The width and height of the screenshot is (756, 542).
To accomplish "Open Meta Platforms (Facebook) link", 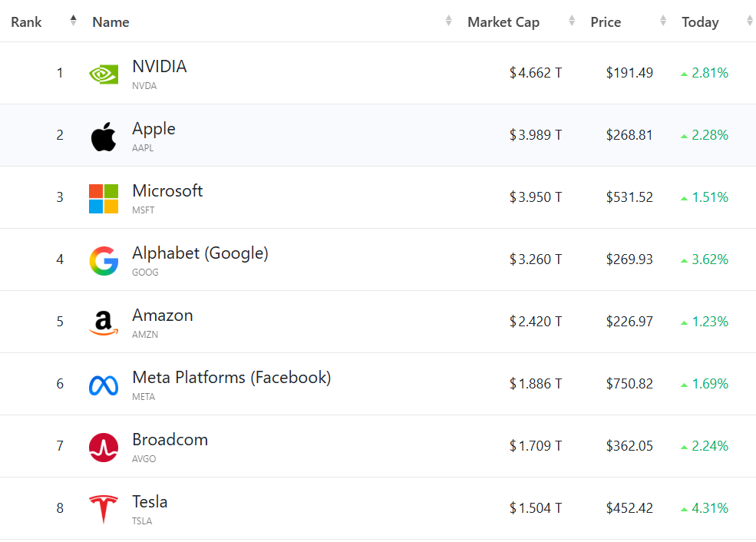I will [x=232, y=378].
